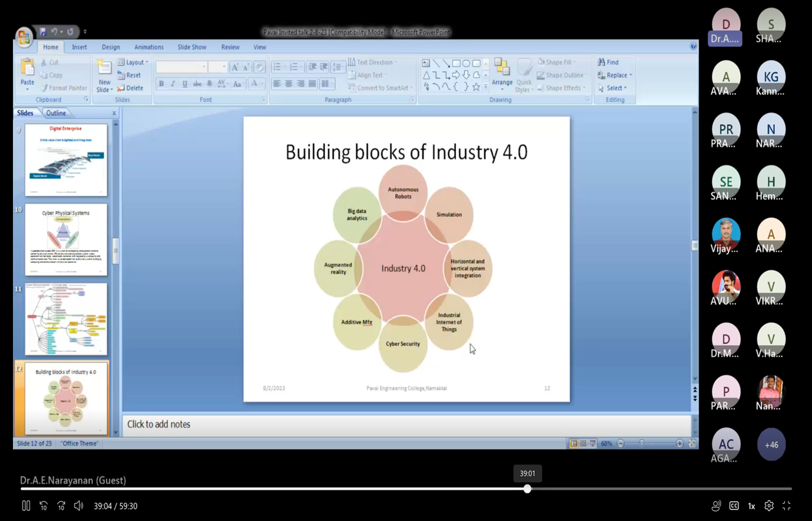Viewport: 812px width, 521px height.
Task: Click the Replace button in Editing group
Action: 615,75
